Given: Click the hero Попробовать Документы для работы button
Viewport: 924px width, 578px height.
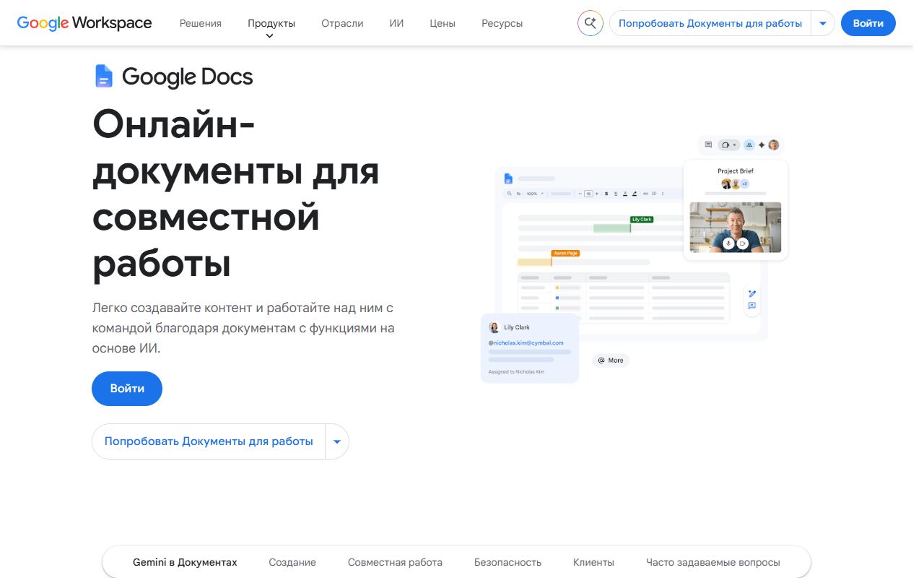Looking at the screenshot, I should point(209,441).
